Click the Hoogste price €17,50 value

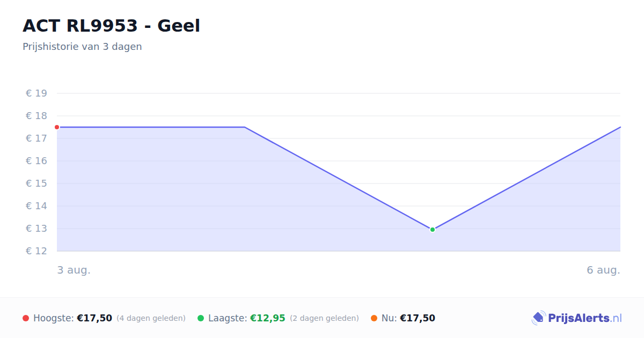tap(94, 318)
